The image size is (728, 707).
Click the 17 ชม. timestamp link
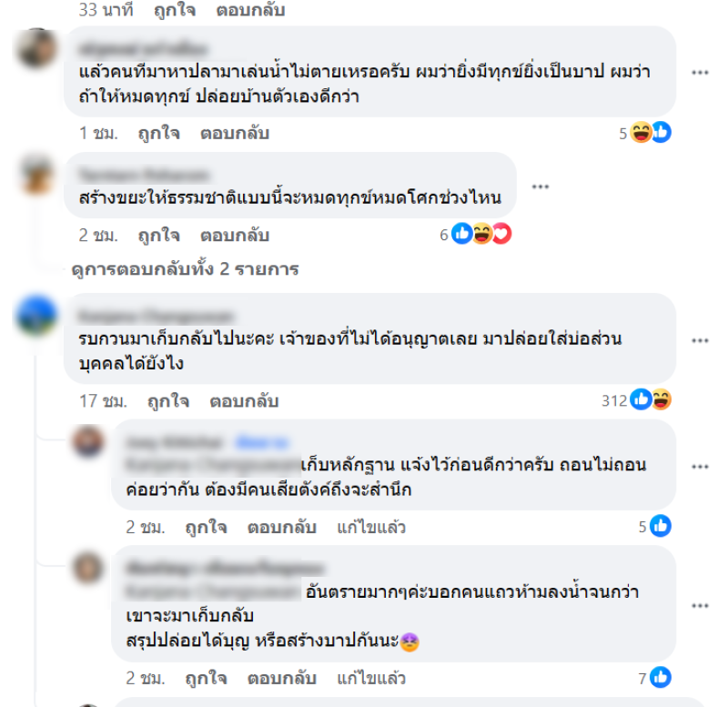tap(103, 401)
